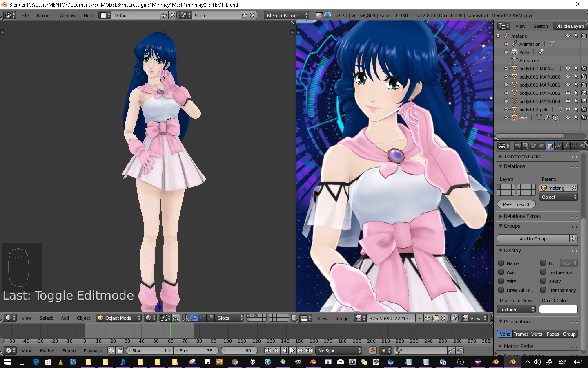
Task: Enable the Wire display checkbox
Action: tap(501, 281)
